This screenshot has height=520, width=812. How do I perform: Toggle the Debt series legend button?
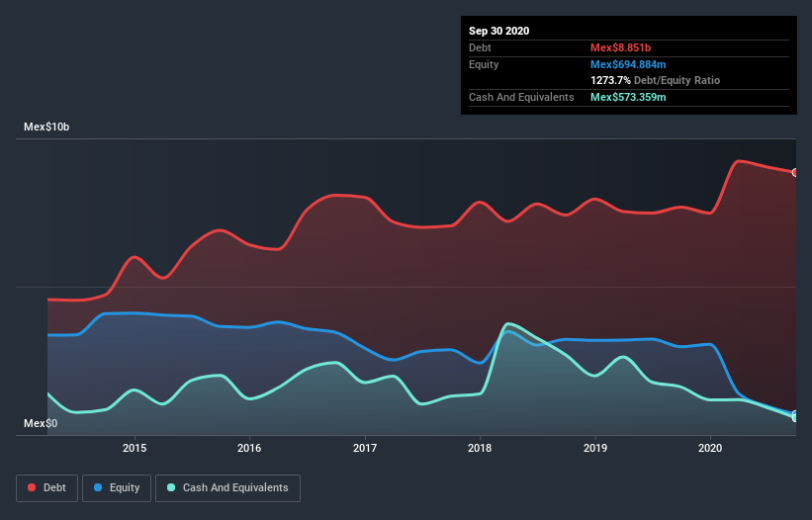point(46,488)
